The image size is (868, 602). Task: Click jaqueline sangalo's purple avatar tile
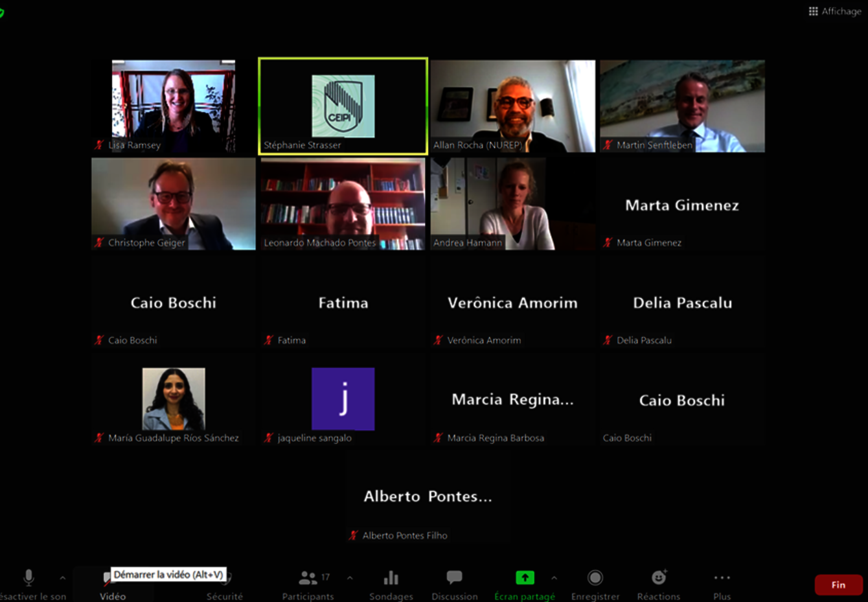click(343, 399)
